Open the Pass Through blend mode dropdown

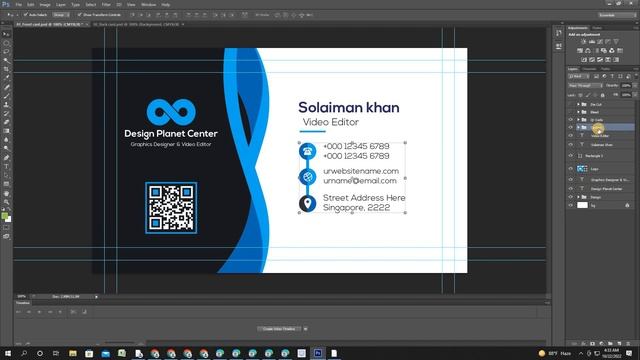coord(585,86)
